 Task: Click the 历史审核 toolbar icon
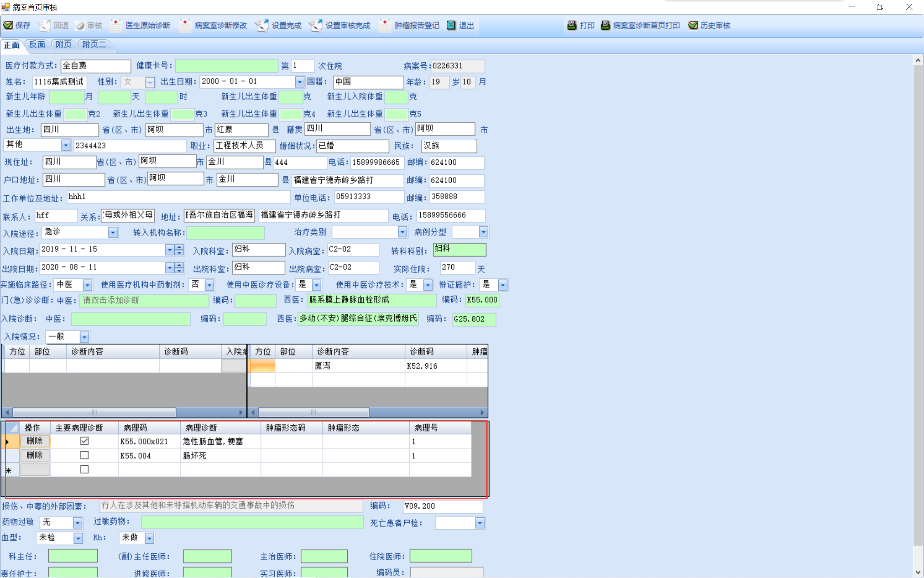click(693, 26)
